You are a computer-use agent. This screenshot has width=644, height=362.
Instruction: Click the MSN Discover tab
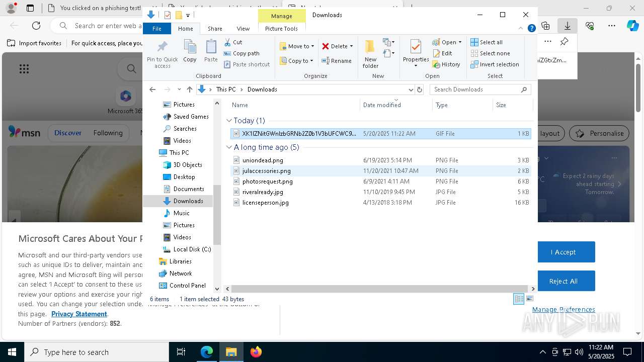coord(68,133)
